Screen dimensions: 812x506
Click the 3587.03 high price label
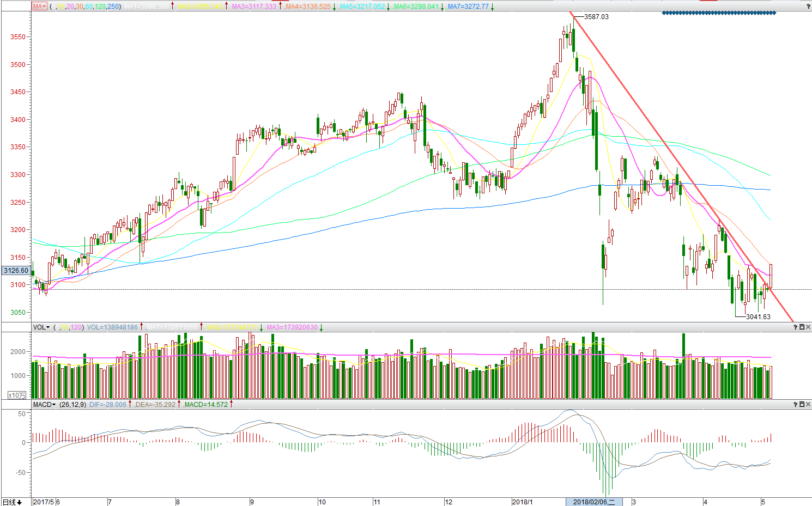tap(596, 17)
